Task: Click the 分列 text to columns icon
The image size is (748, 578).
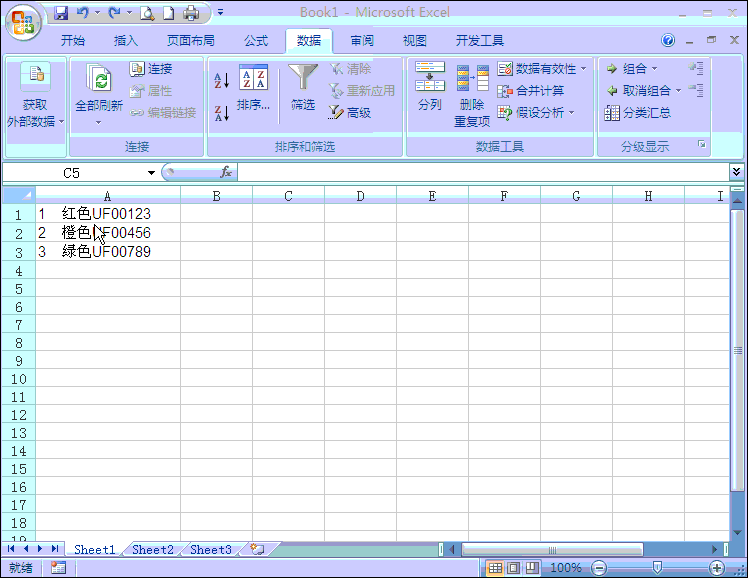Action: 430,87
